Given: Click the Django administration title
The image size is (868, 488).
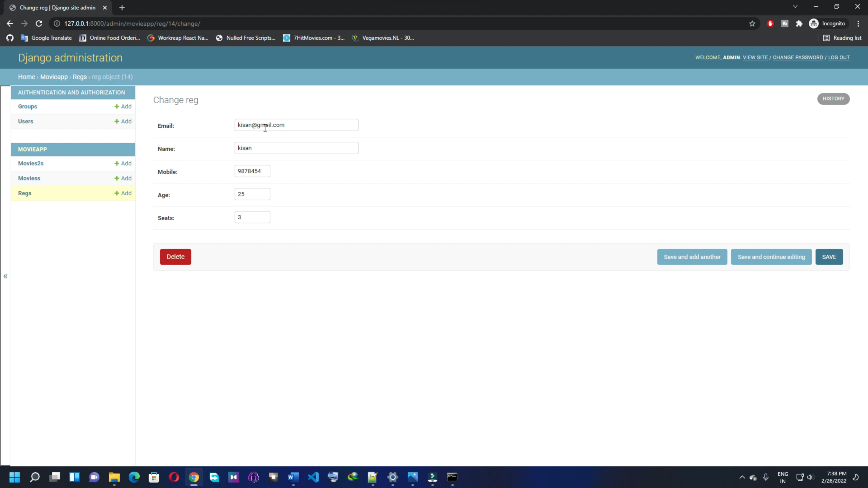Looking at the screenshot, I should point(70,58).
